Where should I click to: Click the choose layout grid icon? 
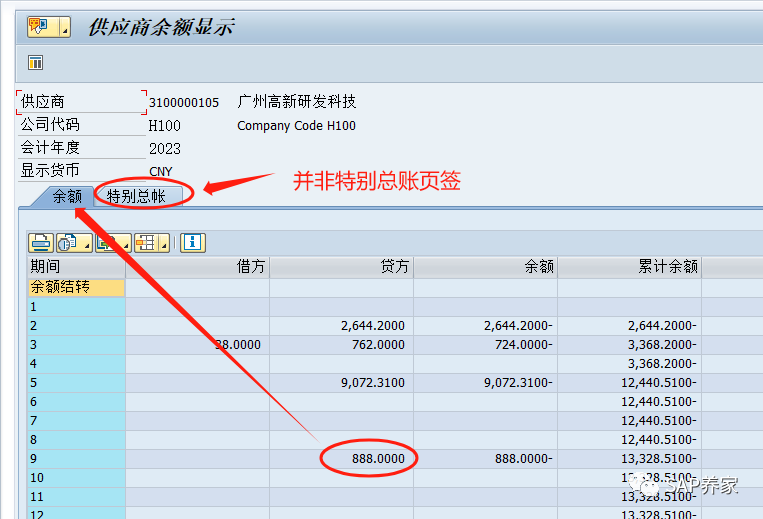(x=146, y=243)
